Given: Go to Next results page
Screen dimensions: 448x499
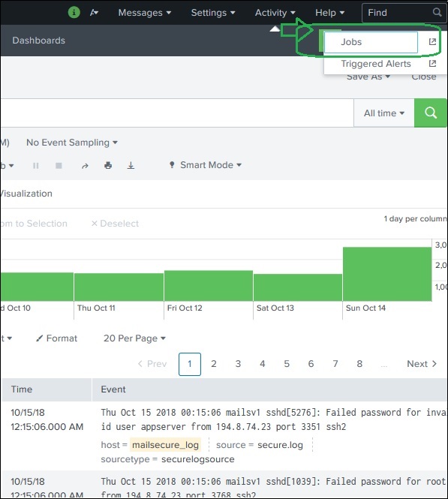Looking at the screenshot, I should point(422,364).
